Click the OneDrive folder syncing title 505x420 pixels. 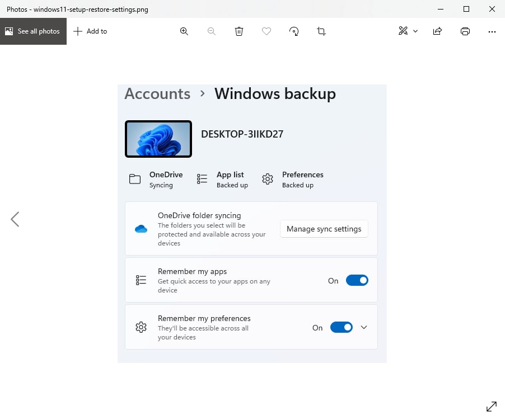point(199,215)
